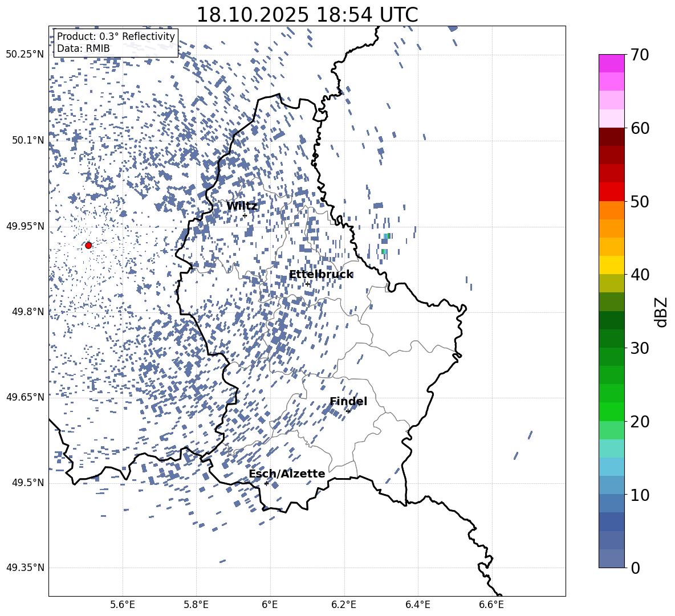The image size is (675, 616).
Task: Click the colorbar tick label 20
Action: tap(640, 422)
